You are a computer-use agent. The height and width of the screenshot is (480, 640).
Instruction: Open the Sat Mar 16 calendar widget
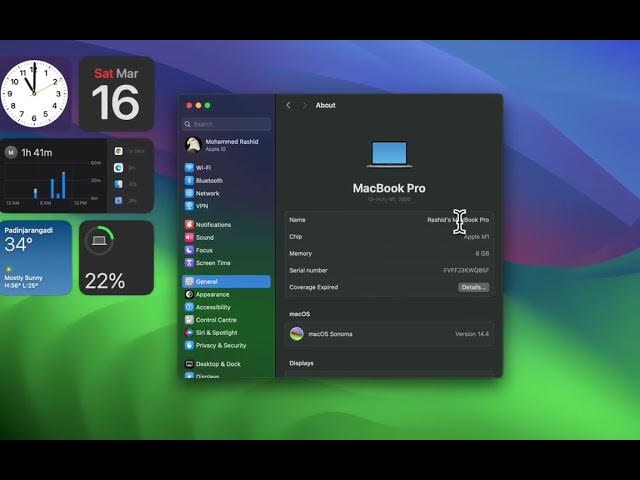(x=117, y=94)
